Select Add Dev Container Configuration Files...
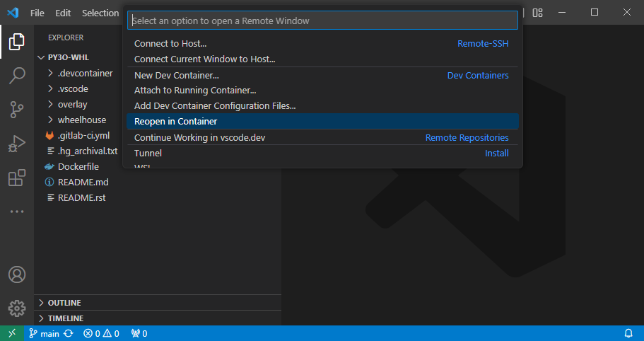Viewport: 644px width, 341px height. click(x=322, y=106)
